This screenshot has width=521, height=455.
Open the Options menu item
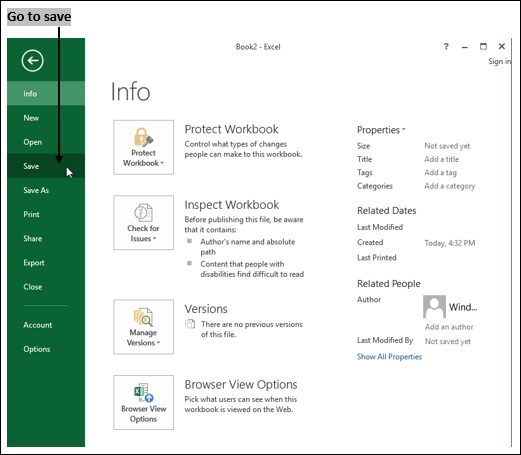tap(46, 349)
